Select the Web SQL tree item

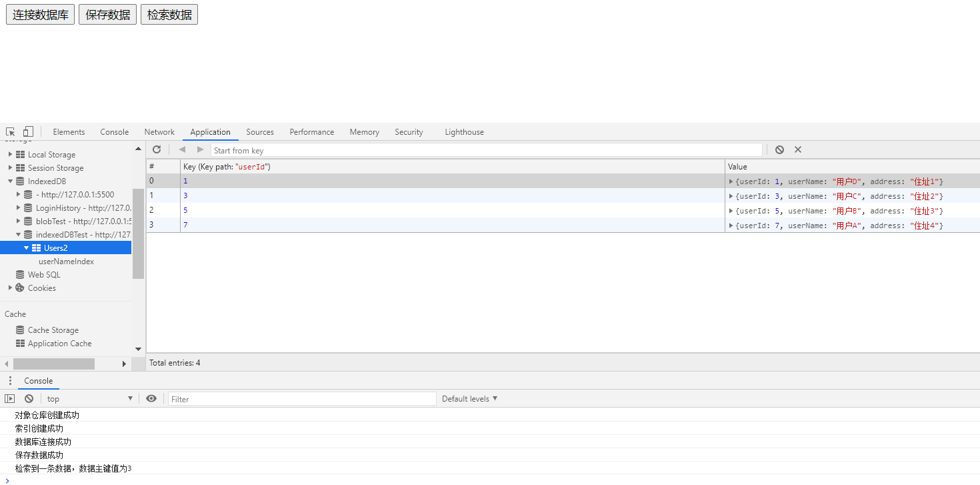coord(44,275)
